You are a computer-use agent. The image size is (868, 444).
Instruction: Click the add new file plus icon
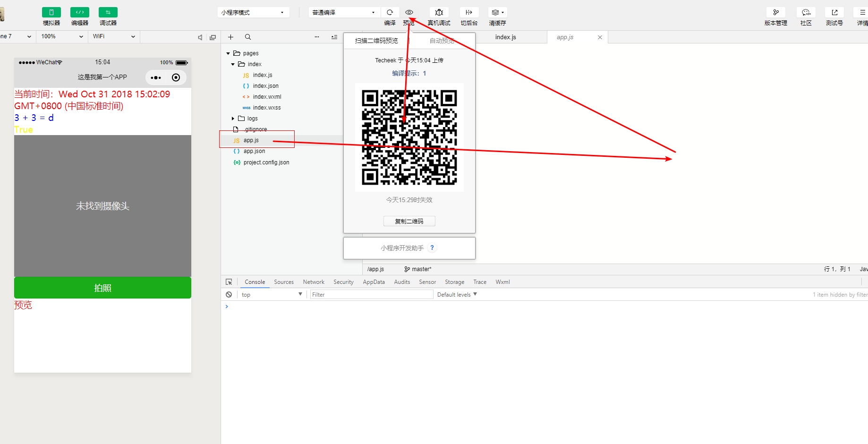(230, 37)
